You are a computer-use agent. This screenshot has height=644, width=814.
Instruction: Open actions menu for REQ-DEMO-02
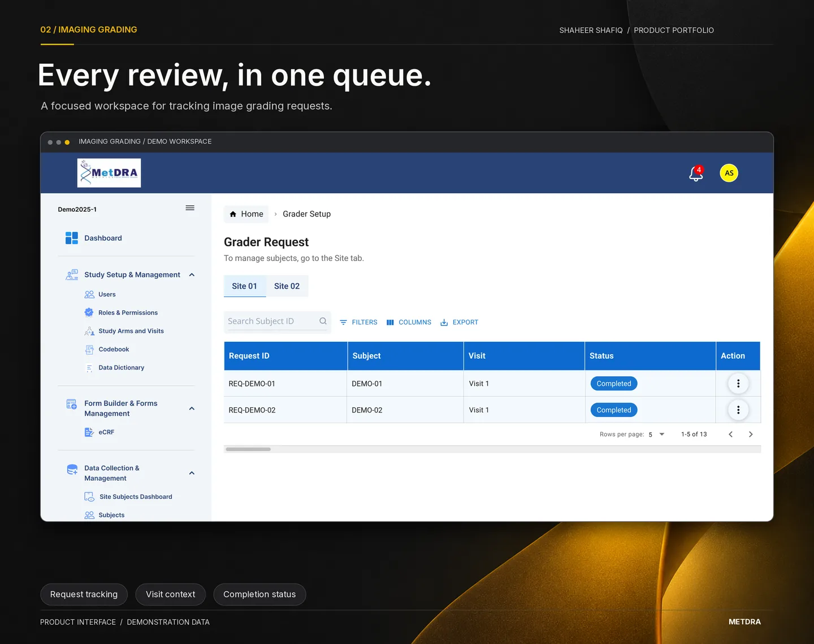coord(738,410)
